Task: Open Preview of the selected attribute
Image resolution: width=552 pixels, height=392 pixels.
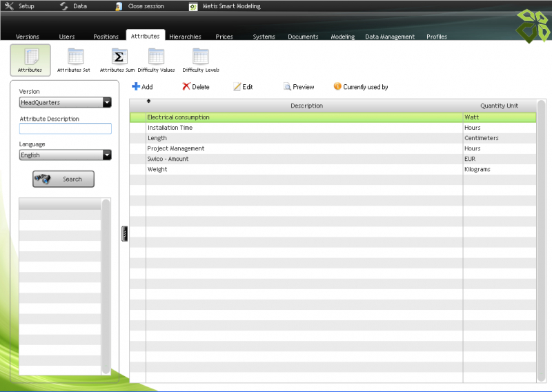Action: point(288,87)
